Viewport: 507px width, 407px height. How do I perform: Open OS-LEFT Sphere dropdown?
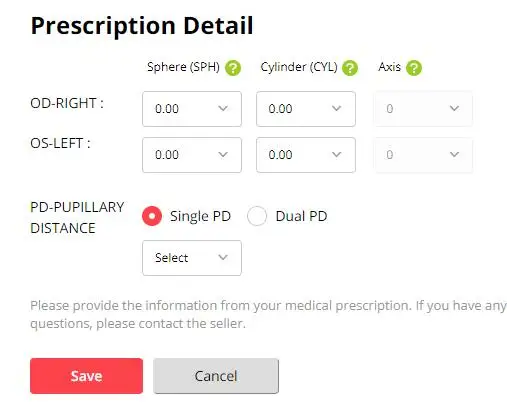192,155
